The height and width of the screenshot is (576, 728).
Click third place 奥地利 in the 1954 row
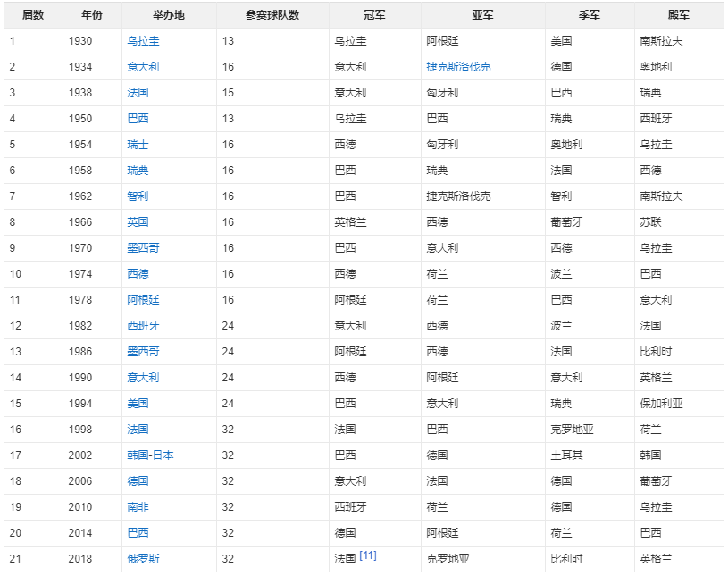[567, 145]
